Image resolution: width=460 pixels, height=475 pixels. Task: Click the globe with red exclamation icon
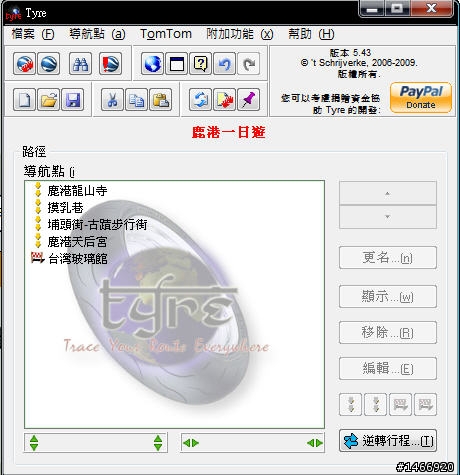(110, 63)
